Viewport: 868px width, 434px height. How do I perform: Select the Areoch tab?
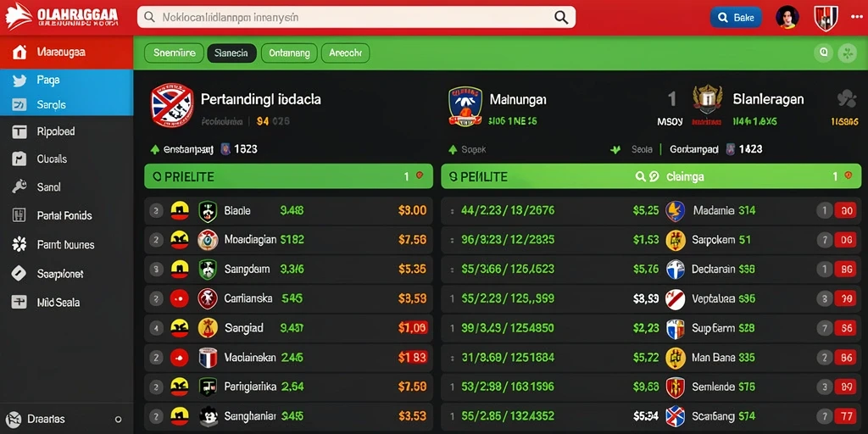point(345,53)
